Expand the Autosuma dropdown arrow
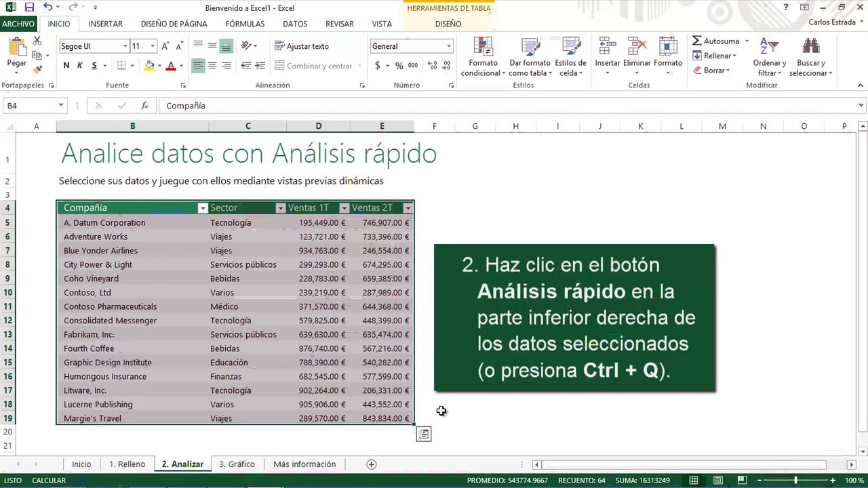 click(747, 41)
